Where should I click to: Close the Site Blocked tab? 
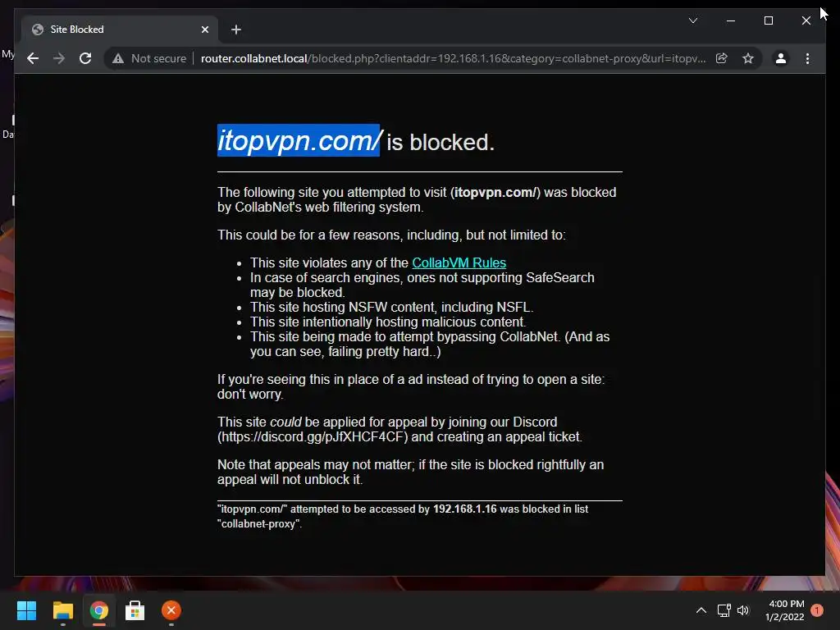click(204, 30)
